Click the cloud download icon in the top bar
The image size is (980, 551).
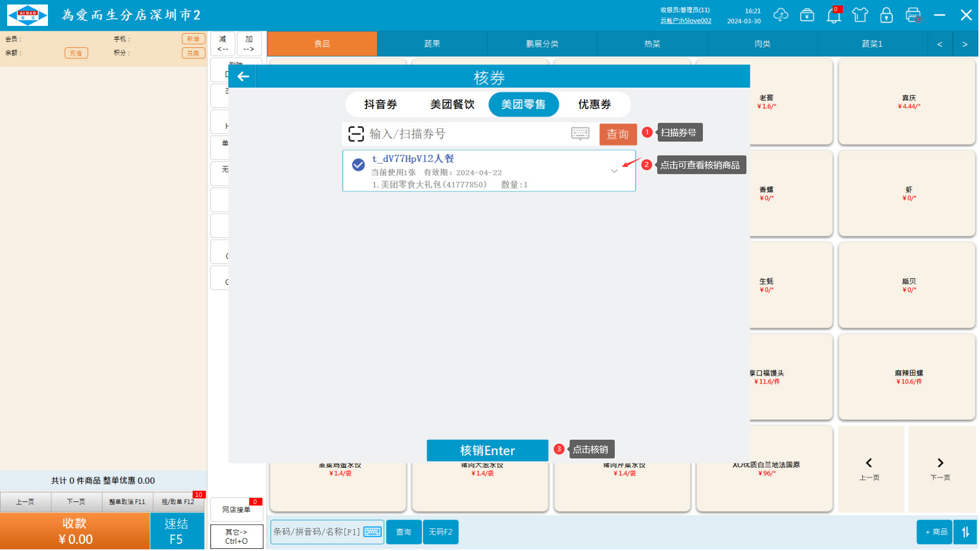tap(781, 15)
